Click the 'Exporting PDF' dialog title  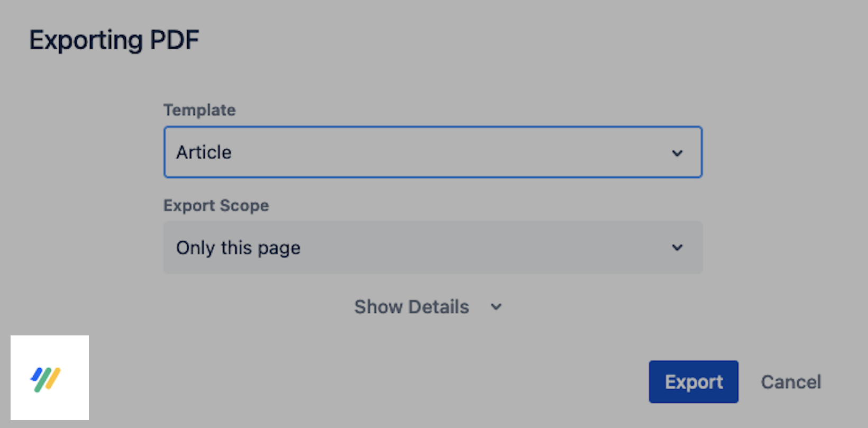tap(114, 40)
